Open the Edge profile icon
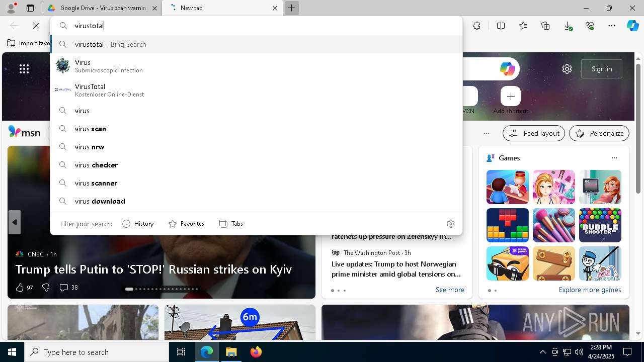Image resolution: width=644 pixels, height=362 pixels. pyautogui.click(x=11, y=8)
